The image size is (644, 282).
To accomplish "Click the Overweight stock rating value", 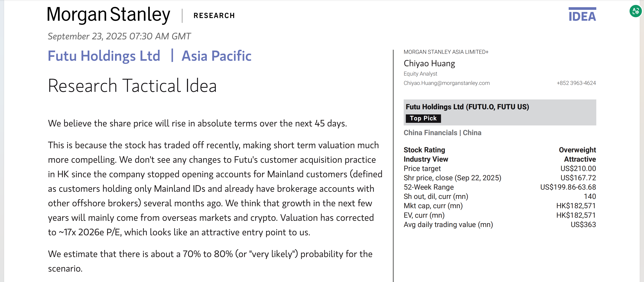I will coord(577,150).
